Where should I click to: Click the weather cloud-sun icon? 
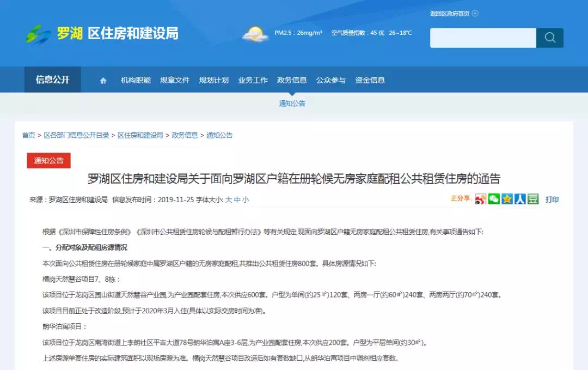[255, 34]
